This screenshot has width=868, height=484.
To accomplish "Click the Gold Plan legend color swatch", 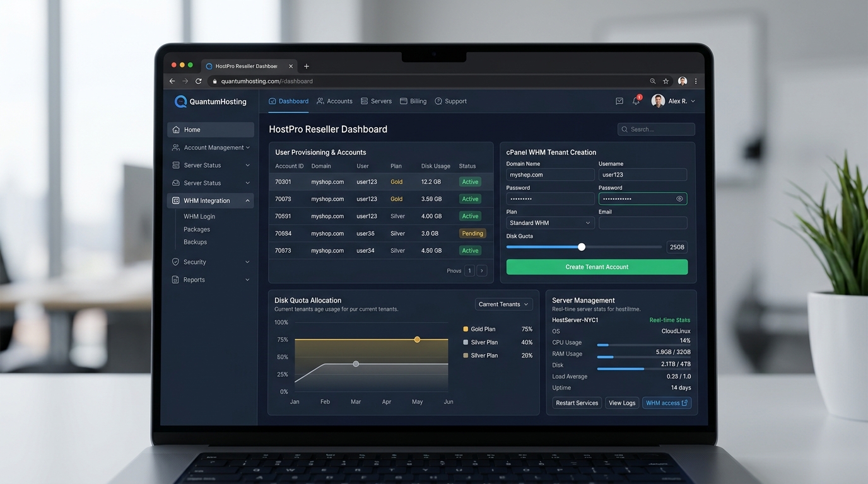I will click(x=466, y=329).
